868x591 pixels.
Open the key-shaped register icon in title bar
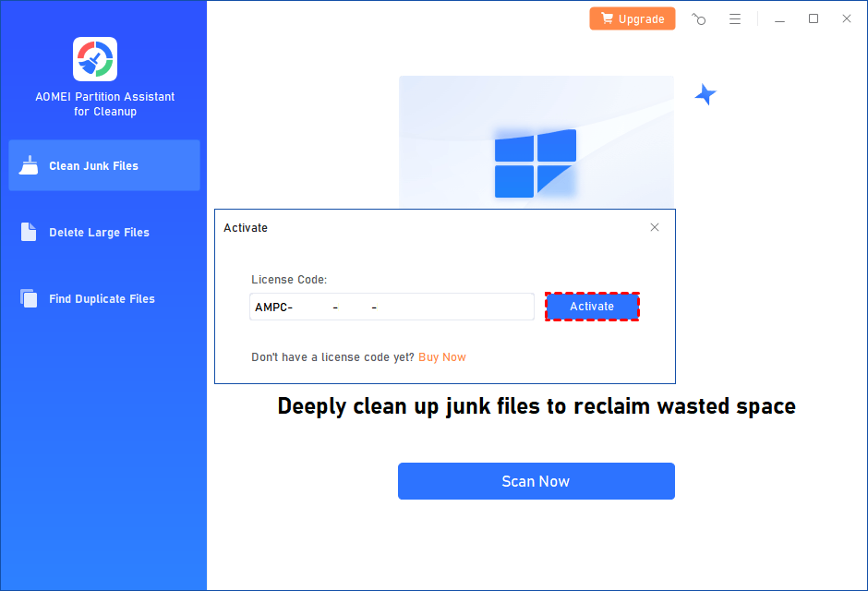(699, 18)
